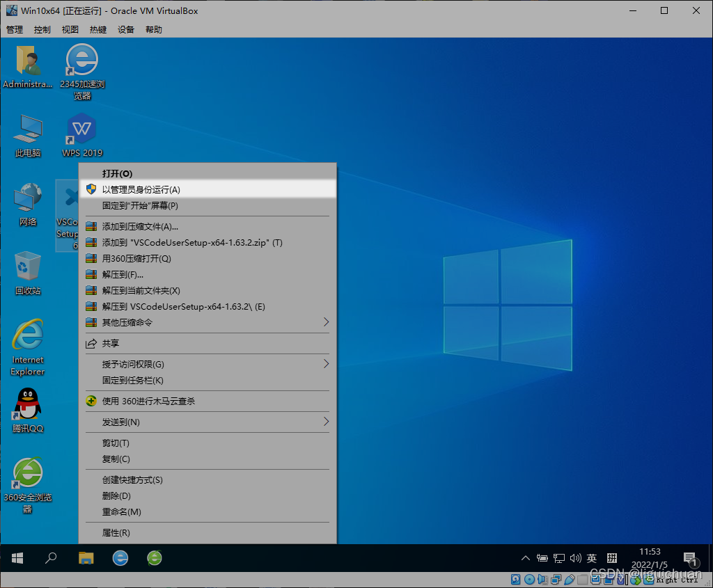Screen dimensions: 713x588
Task: Click the power battery tray icon
Action: click(542, 558)
